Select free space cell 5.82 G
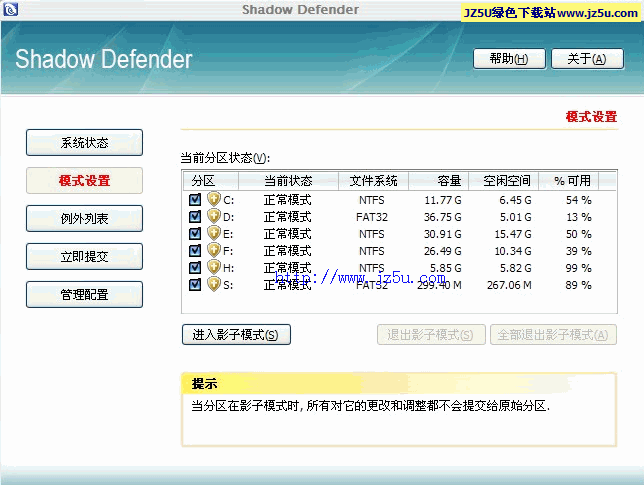Screen dimensions: 644x485 [515, 268]
